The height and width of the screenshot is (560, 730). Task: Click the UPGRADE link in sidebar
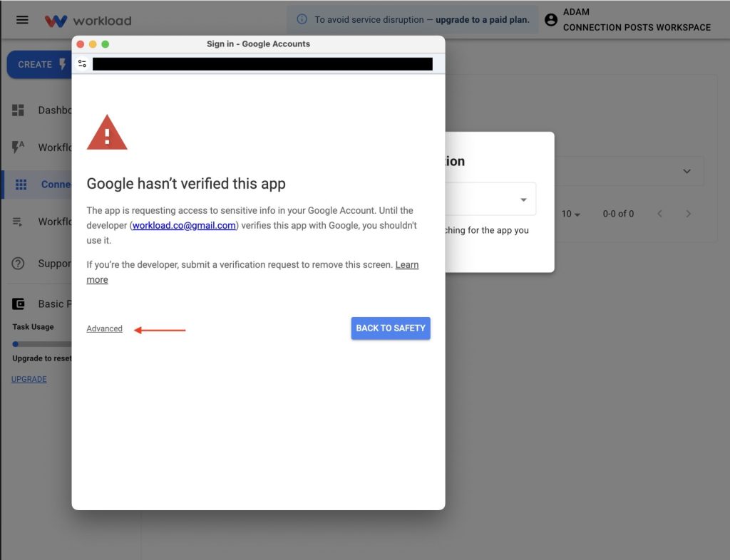(29, 379)
